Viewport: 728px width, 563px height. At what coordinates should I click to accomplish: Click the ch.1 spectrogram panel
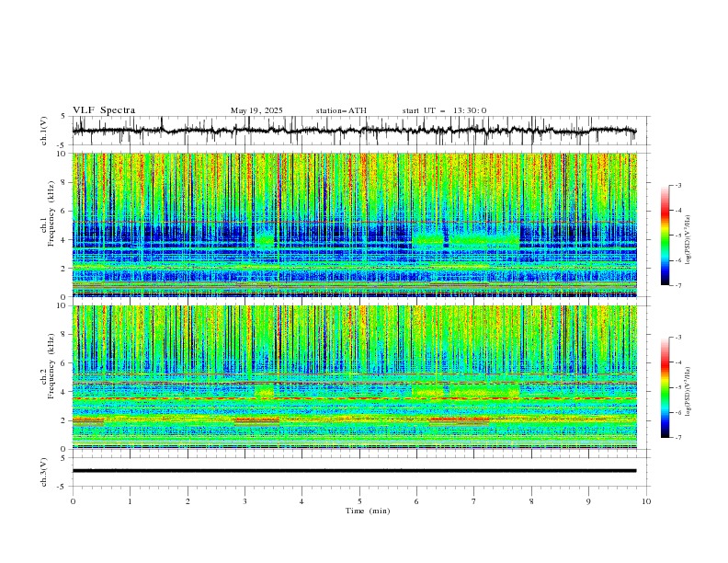[354, 224]
